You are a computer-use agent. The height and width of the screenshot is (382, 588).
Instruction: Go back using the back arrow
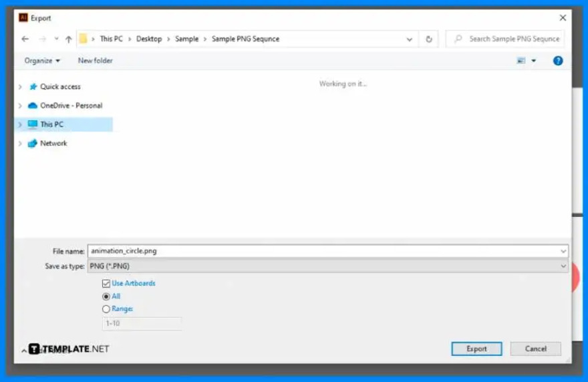tap(25, 39)
